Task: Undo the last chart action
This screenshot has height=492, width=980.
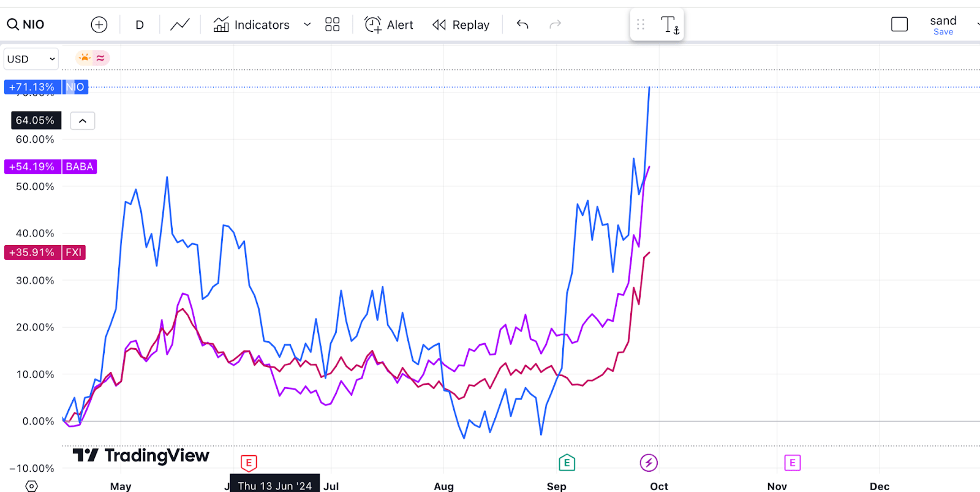Action: (522, 25)
